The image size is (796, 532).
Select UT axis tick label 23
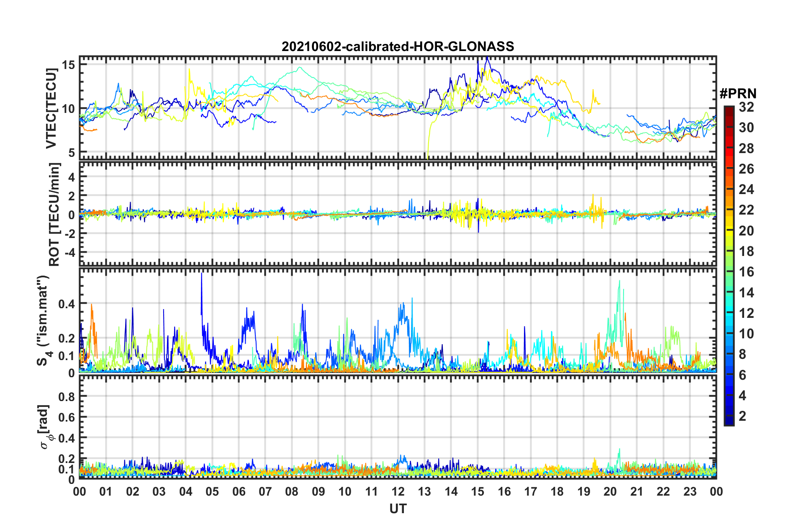pos(690,491)
